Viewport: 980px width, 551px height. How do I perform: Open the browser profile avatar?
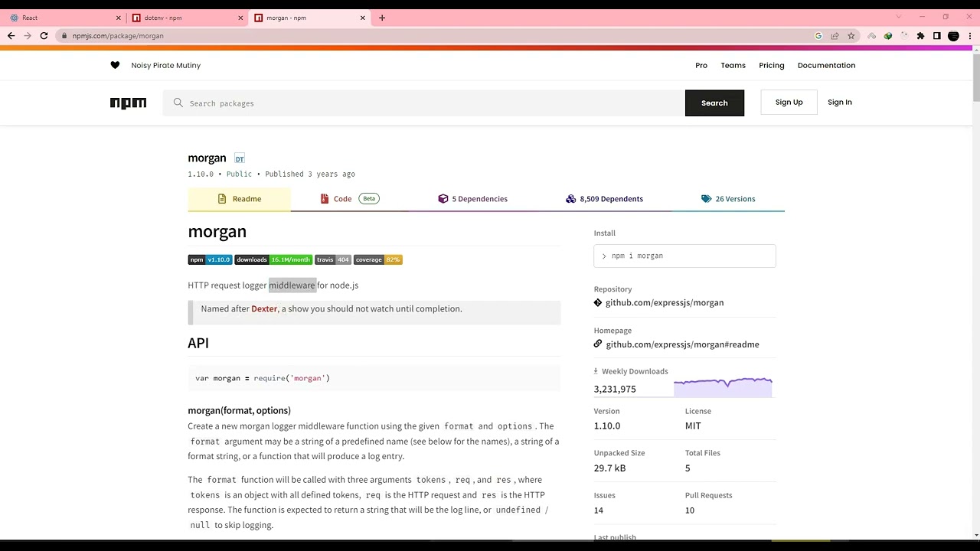[x=953, y=36]
